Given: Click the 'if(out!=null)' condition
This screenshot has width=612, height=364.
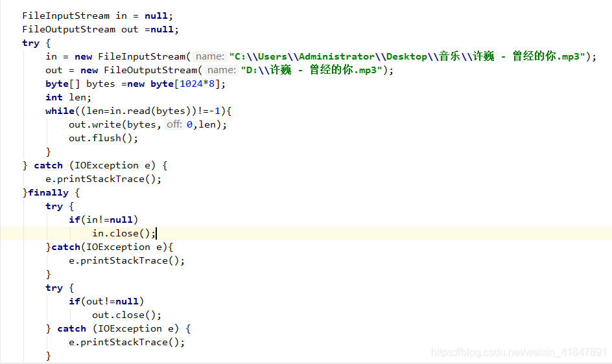Looking at the screenshot, I should tap(106, 302).
